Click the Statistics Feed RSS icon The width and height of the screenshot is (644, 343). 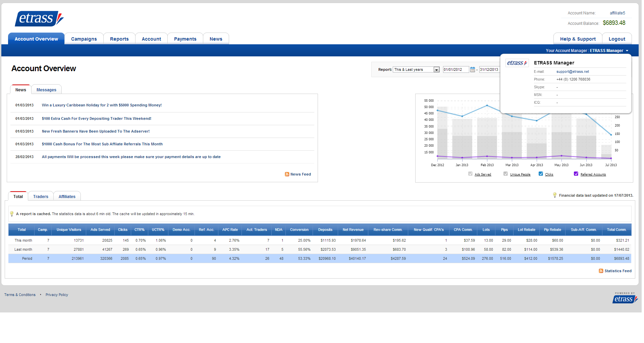[x=601, y=271]
